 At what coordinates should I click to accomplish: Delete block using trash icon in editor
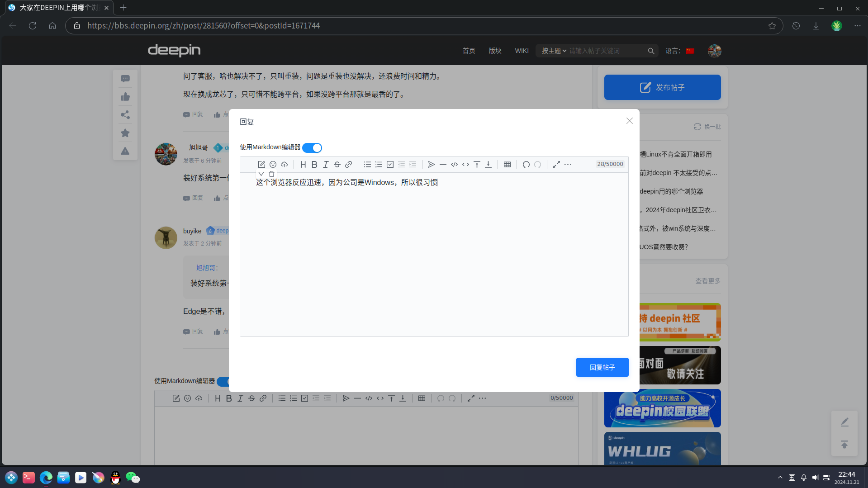tap(271, 174)
